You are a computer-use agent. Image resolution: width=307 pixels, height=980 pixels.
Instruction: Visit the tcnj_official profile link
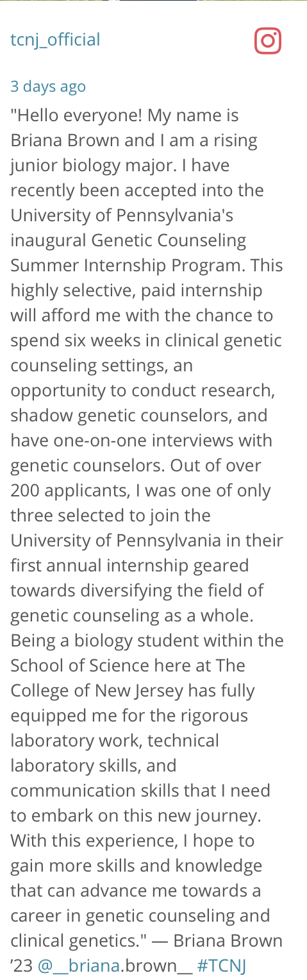(55, 40)
